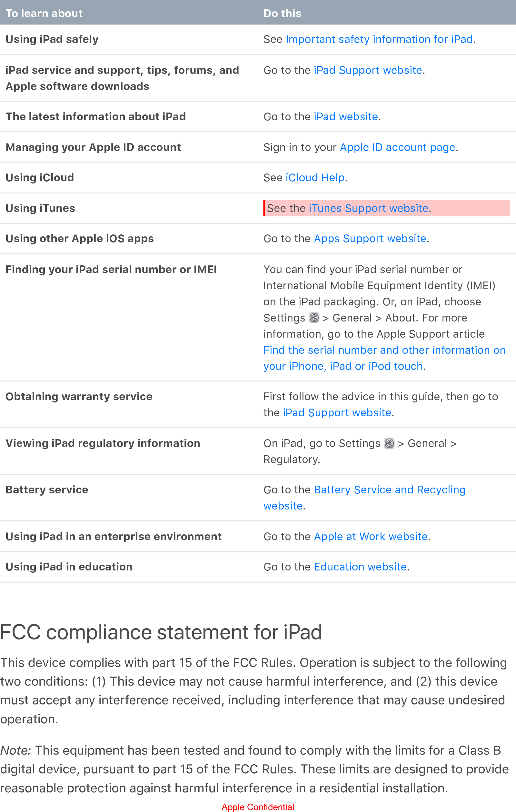Open the iPad website link
This screenshot has width=516, height=812.
345,117
